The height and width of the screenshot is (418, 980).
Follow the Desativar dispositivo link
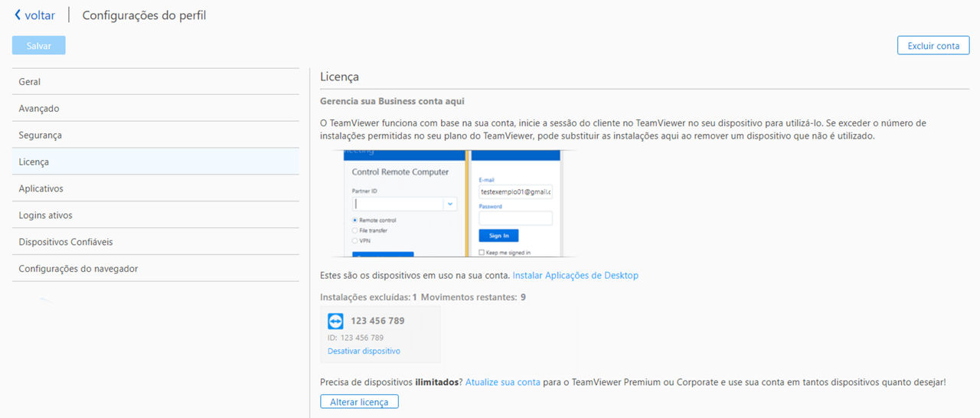364,351
